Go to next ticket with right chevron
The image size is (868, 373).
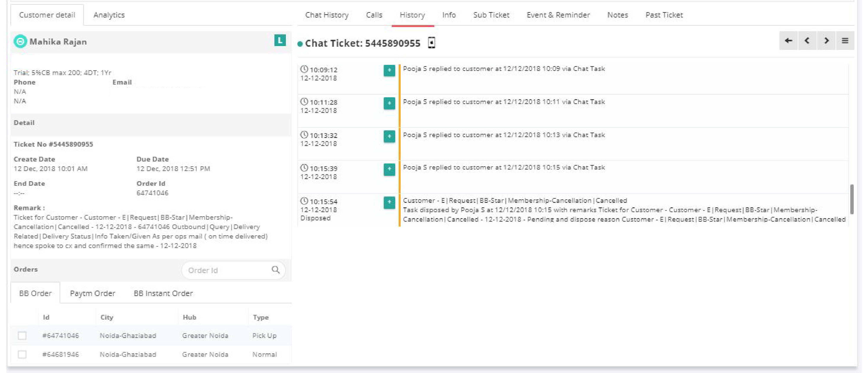(x=826, y=41)
